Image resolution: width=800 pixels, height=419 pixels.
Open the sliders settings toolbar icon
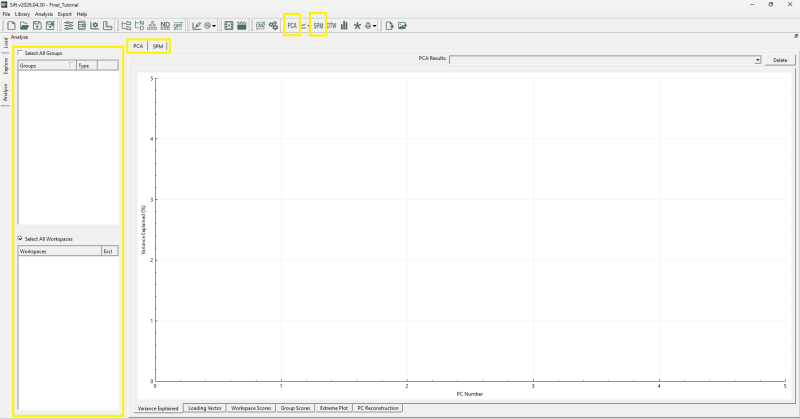point(68,26)
